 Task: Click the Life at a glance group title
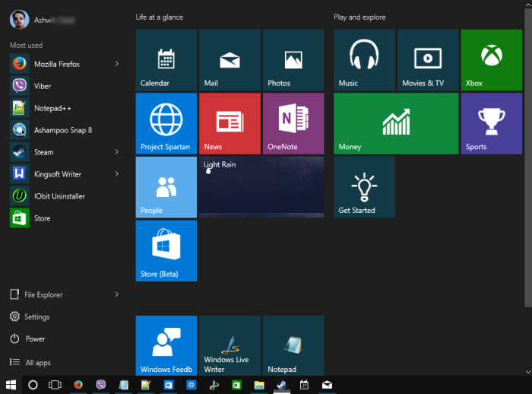pyautogui.click(x=160, y=17)
